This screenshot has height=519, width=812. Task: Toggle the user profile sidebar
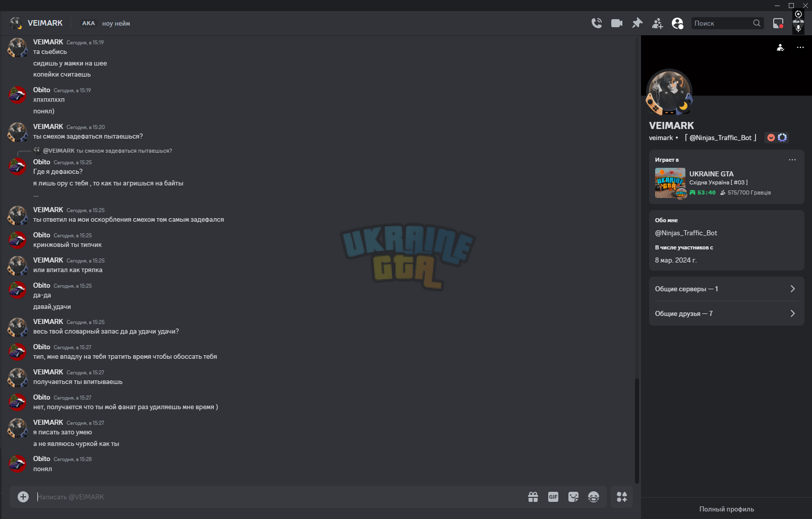pyautogui.click(x=678, y=23)
